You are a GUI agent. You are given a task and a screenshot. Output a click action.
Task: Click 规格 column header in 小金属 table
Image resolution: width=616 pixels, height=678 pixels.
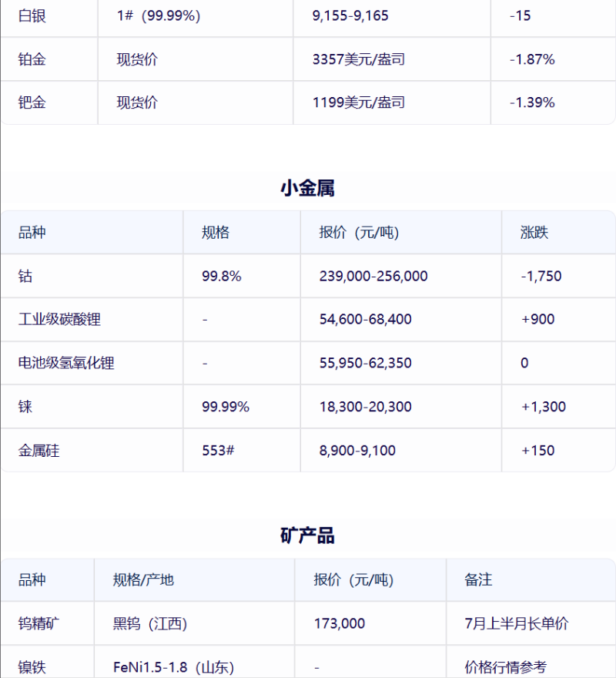pyautogui.click(x=216, y=232)
